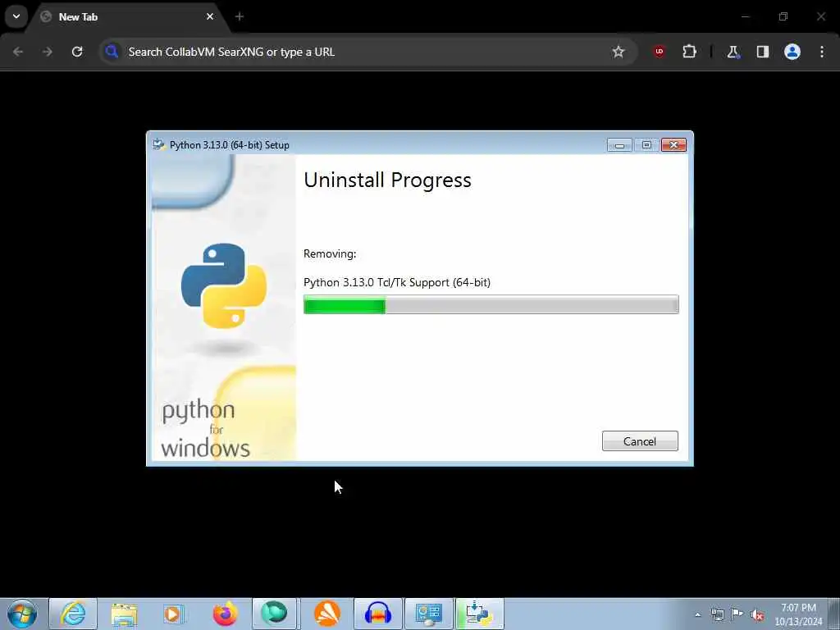Cancel the Python uninstall
Viewport: 840px width, 630px height.
tap(640, 441)
